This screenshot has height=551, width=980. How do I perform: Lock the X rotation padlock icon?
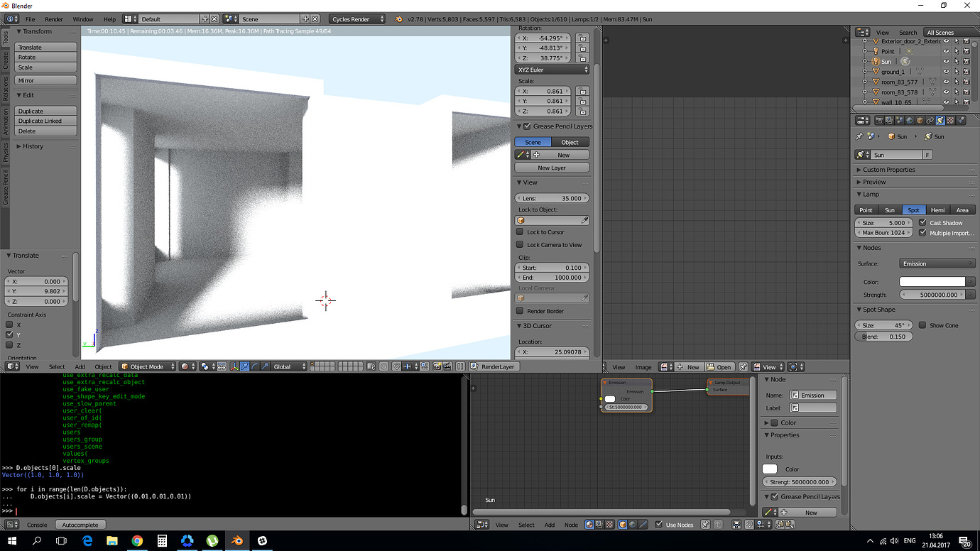click(x=582, y=38)
